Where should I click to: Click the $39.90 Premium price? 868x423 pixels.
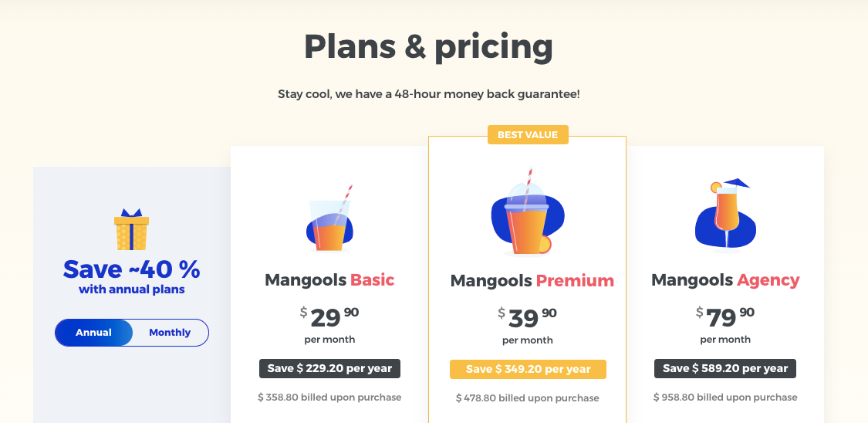(x=528, y=317)
